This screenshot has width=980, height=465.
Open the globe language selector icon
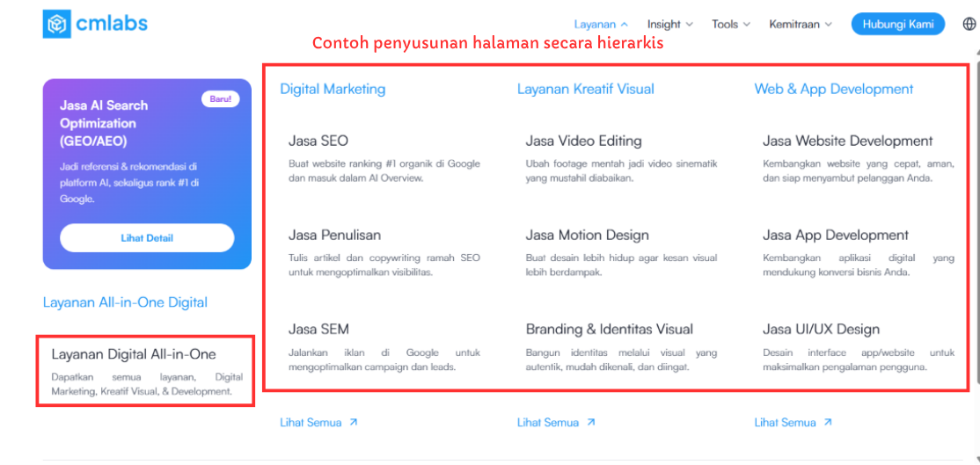(x=970, y=25)
